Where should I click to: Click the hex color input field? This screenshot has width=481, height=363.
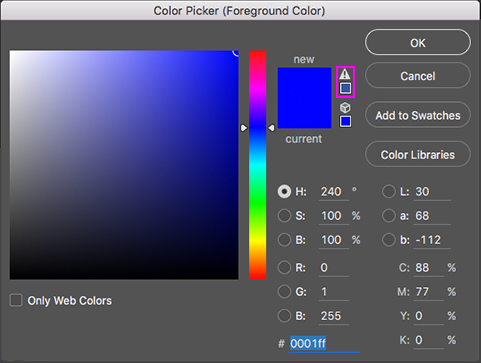point(324,343)
